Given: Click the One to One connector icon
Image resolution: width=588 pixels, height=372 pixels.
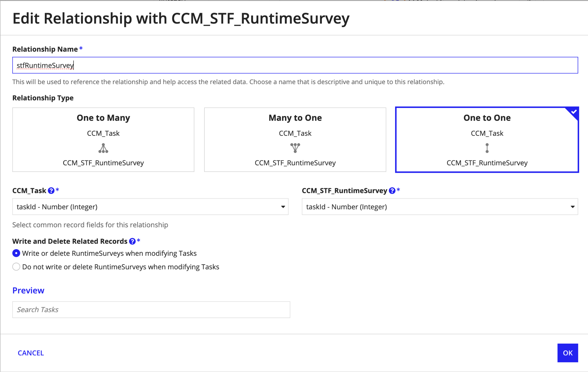Looking at the screenshot, I should (487, 148).
